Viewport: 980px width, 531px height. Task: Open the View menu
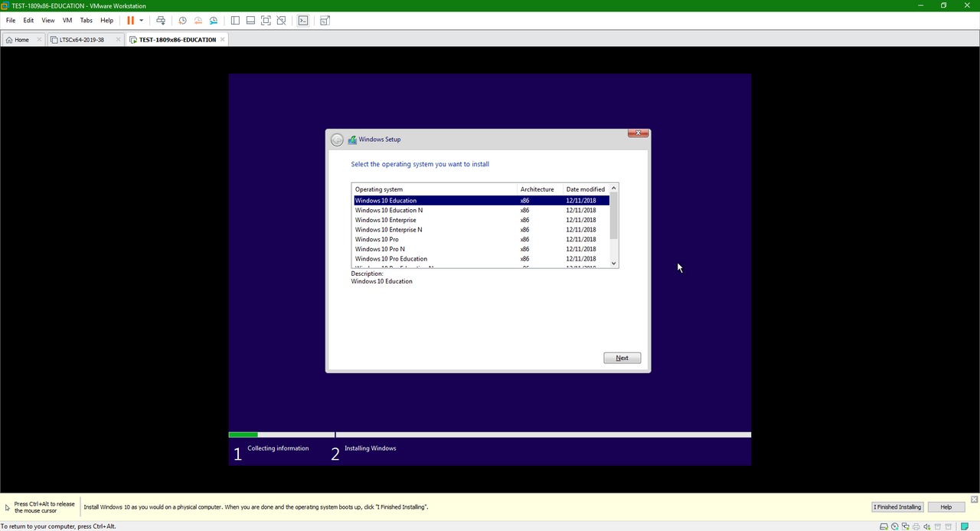pyautogui.click(x=48, y=21)
